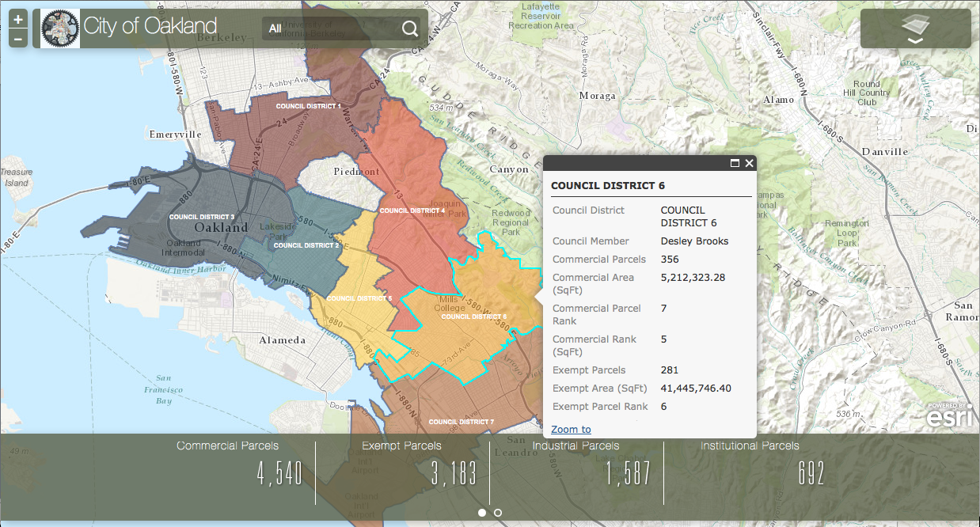Click Industrial Parcels total 1,587

629,474
